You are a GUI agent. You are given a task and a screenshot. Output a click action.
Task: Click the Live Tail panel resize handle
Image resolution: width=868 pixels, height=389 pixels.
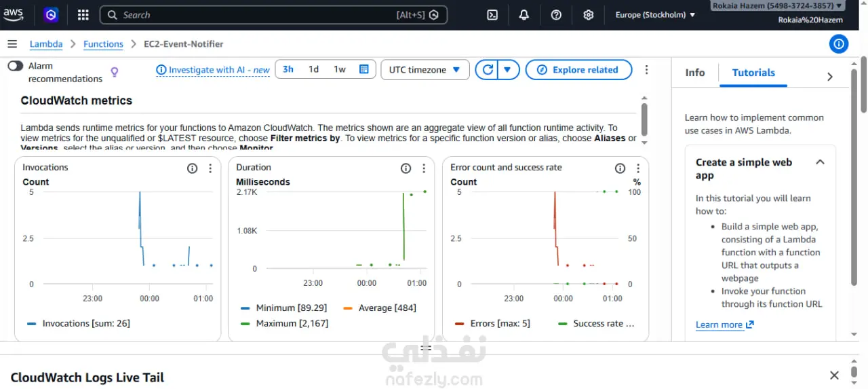tap(425, 348)
